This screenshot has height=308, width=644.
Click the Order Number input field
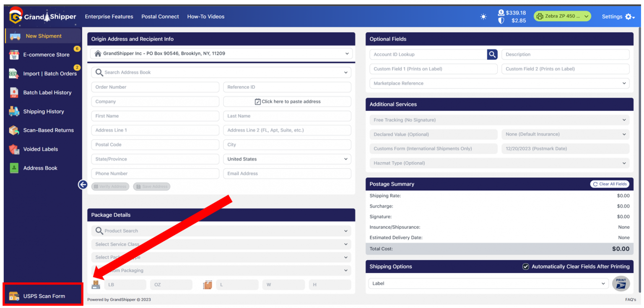155,87
